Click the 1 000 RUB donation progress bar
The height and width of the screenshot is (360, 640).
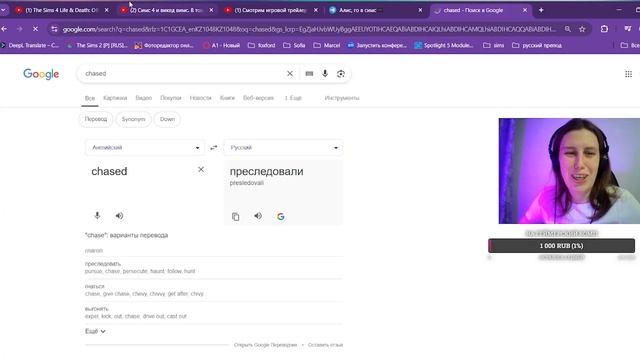click(561, 246)
